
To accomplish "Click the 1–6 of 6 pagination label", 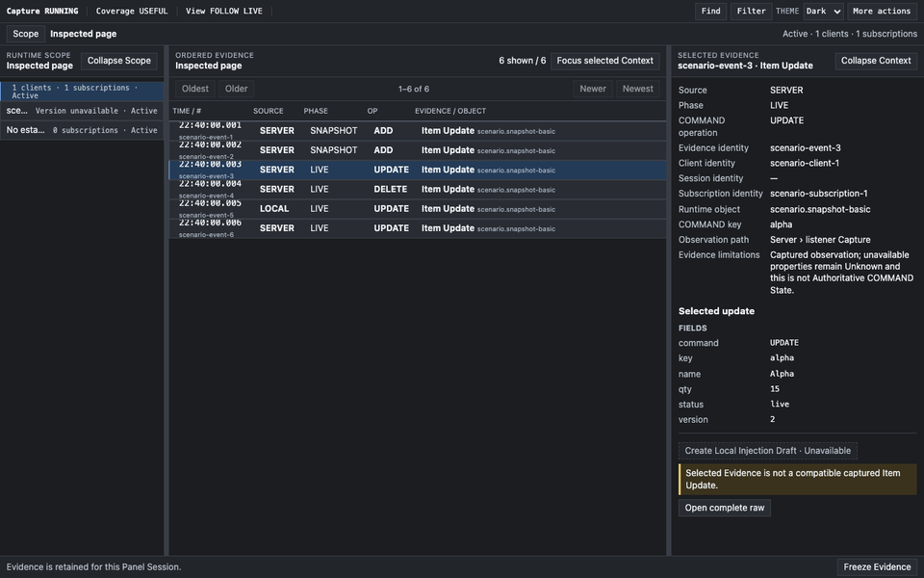I will pyautogui.click(x=414, y=89).
